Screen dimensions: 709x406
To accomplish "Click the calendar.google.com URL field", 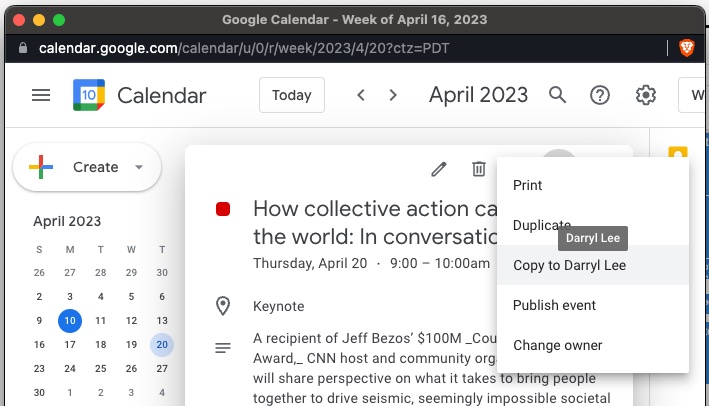I will tap(244, 48).
